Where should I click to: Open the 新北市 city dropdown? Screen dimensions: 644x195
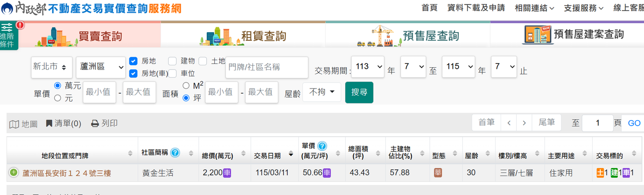51,67
